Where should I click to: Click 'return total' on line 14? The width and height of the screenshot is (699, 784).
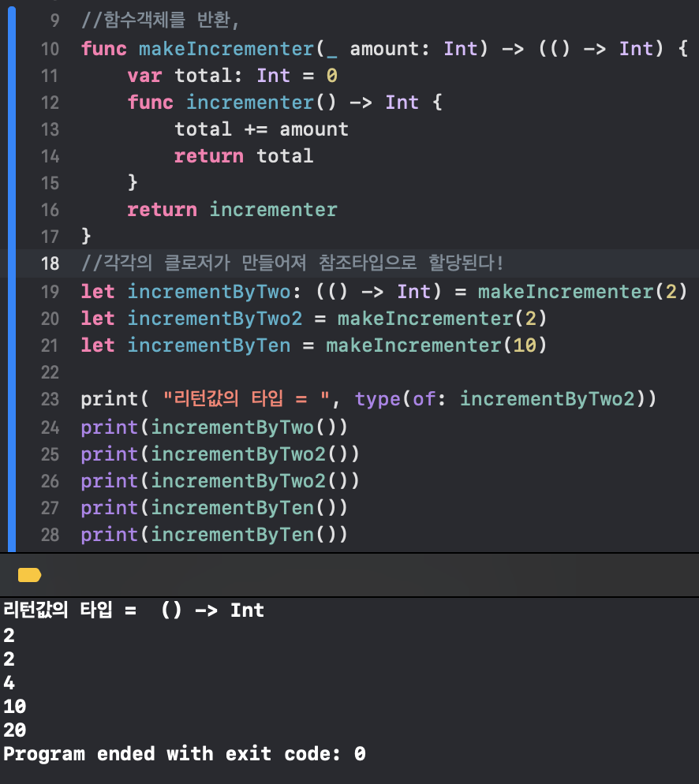point(244,156)
